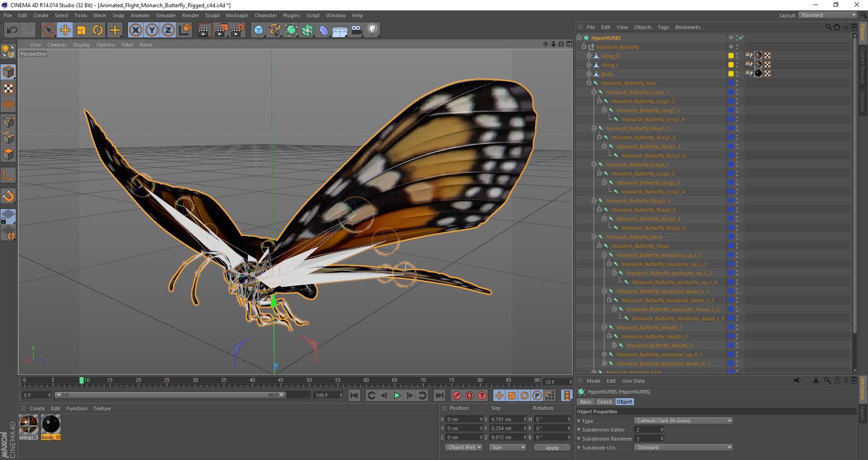868x460 pixels.
Task: Toggle Autokeying record button
Action: coord(470,395)
